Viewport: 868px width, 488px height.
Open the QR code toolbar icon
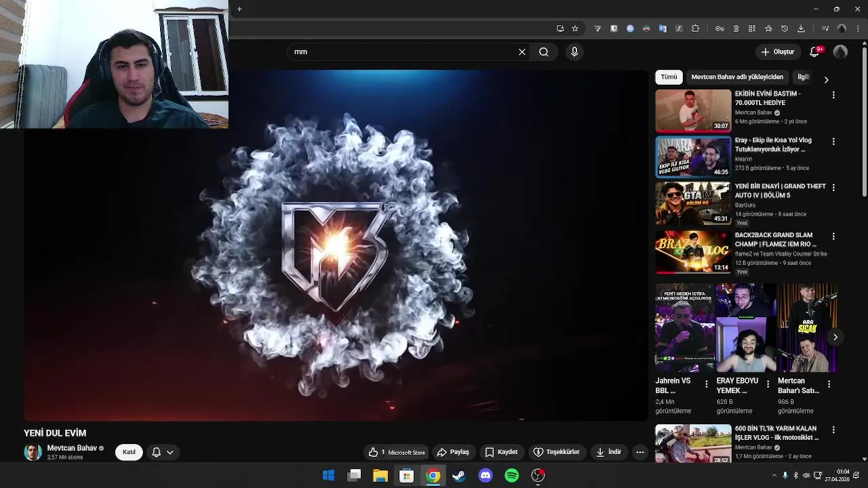pos(752,28)
